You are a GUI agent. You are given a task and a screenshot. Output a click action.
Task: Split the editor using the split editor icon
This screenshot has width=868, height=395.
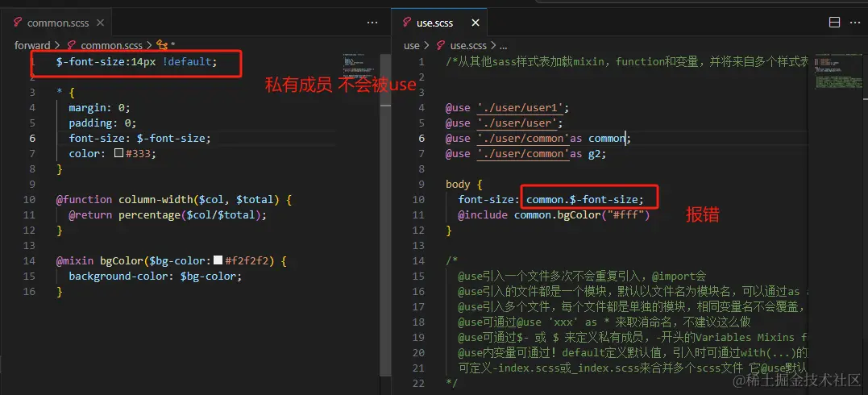[834, 23]
